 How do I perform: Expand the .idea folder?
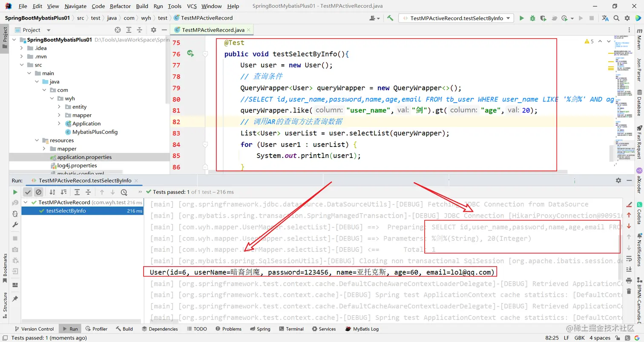[x=22, y=48]
